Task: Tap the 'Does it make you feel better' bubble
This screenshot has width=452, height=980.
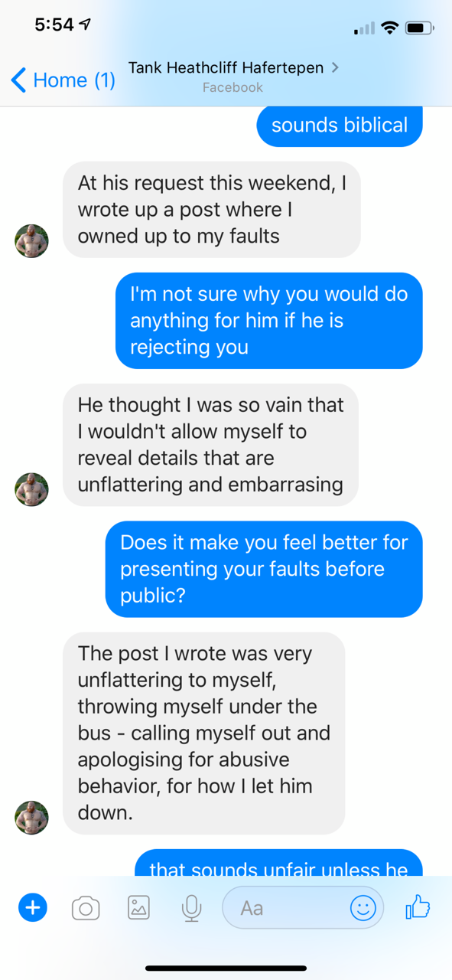Action: (264, 569)
